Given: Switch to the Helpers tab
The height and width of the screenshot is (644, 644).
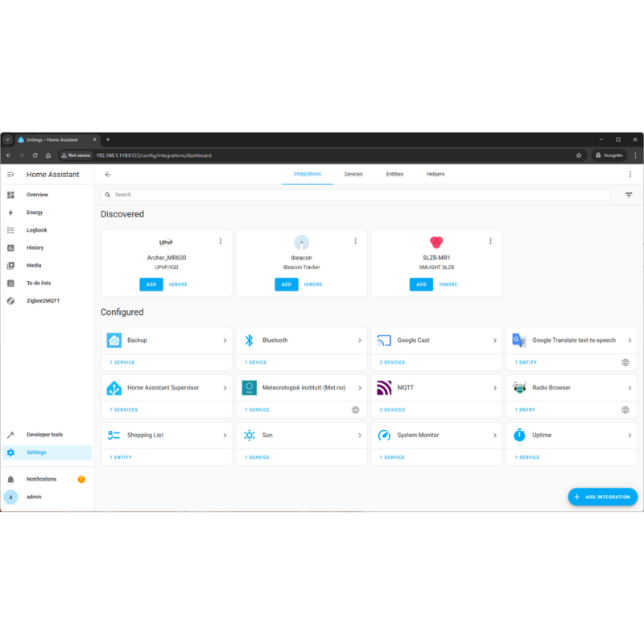Looking at the screenshot, I should tap(436, 174).
